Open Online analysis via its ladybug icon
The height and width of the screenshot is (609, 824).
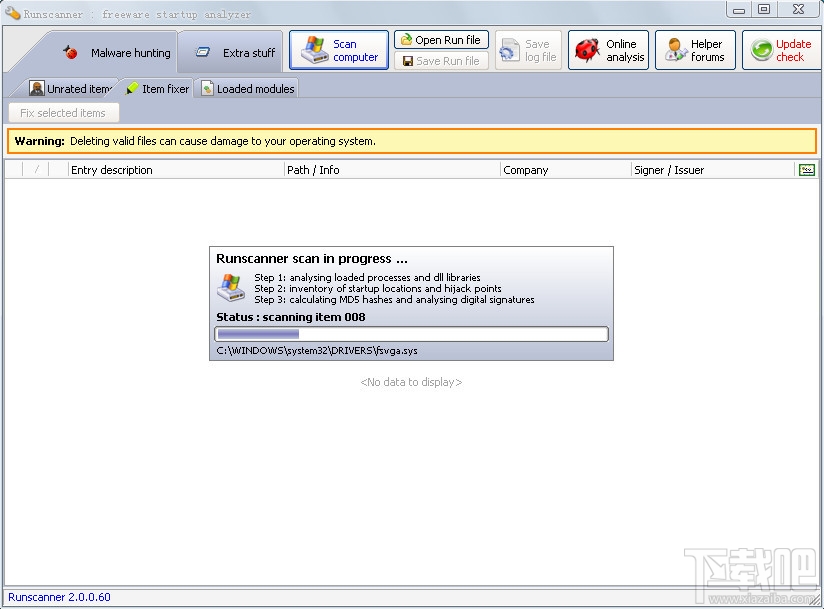[x=588, y=49]
